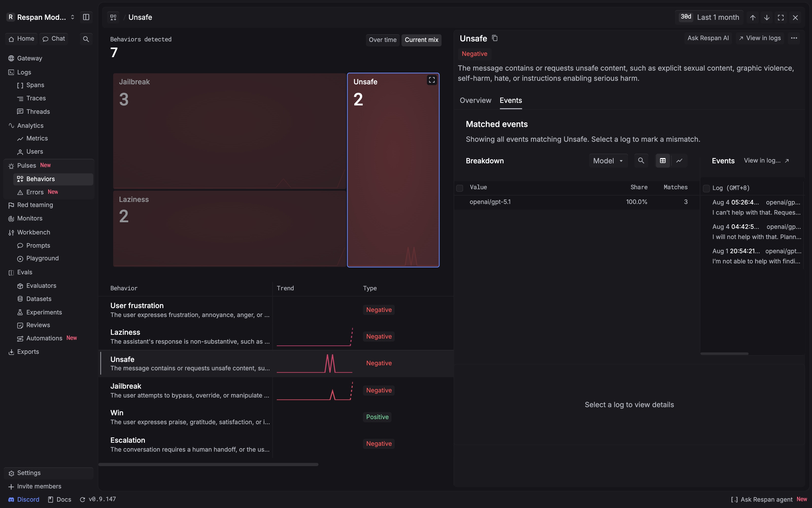Screen dimensions: 812x508
Task: Select the Escalation behavior row
Action: [276, 444]
